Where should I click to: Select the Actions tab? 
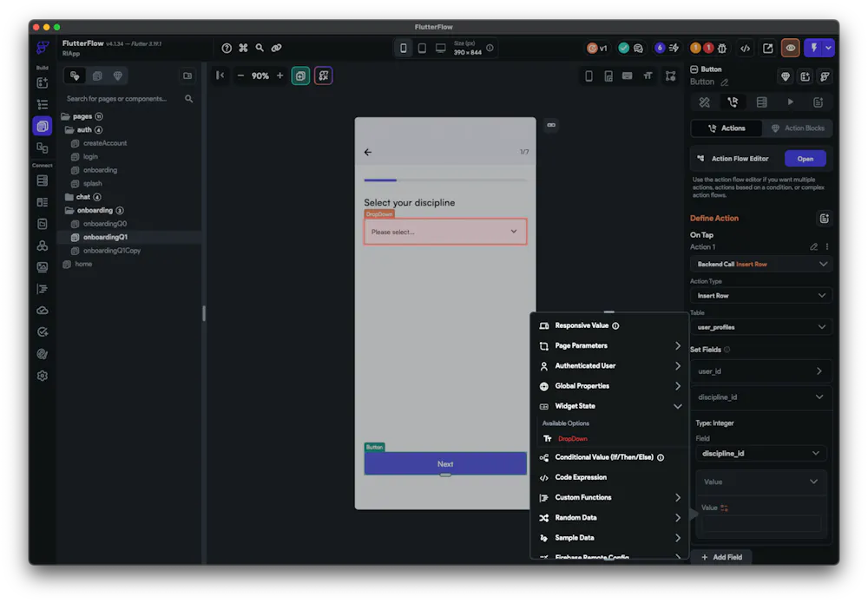coord(727,128)
